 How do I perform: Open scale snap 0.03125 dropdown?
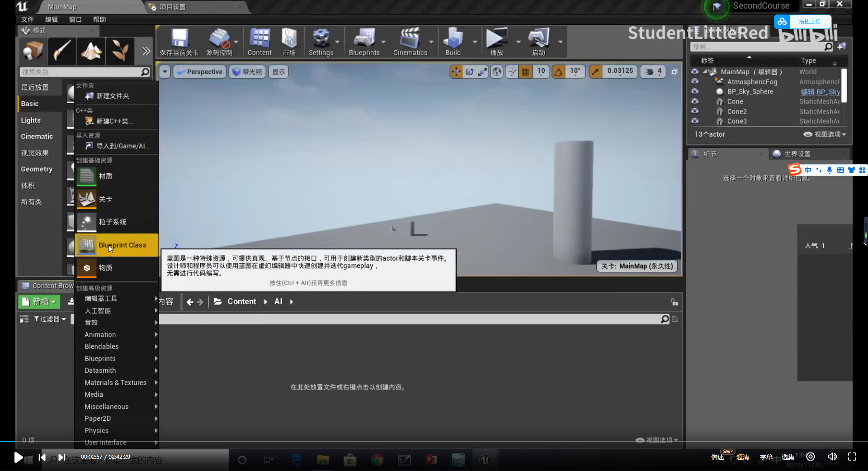pyautogui.click(x=620, y=71)
